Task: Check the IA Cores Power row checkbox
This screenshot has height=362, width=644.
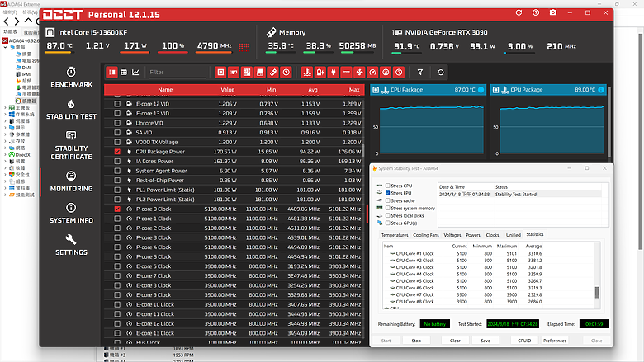Action: tap(117, 161)
